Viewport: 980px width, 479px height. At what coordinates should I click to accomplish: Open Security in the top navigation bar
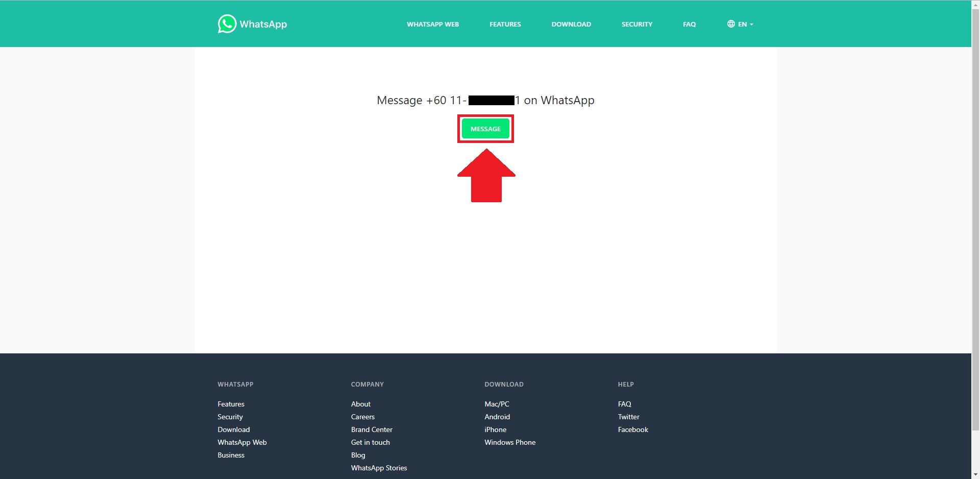(637, 24)
